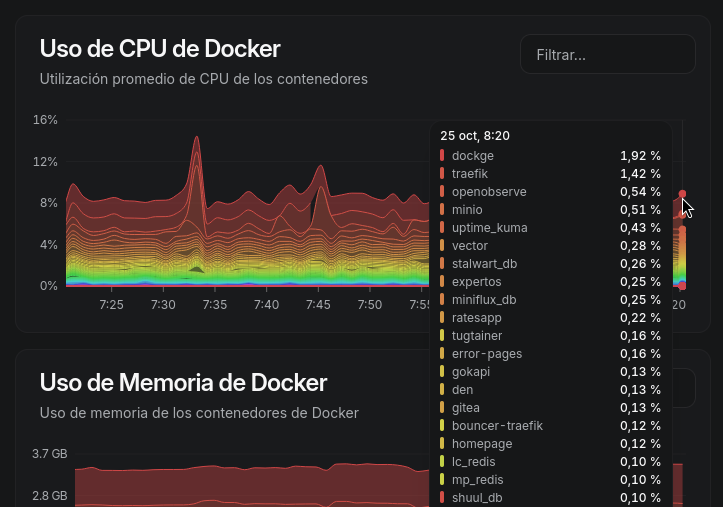Click the 7:30 time label on the axis
The image size is (723, 507).
[163, 305]
